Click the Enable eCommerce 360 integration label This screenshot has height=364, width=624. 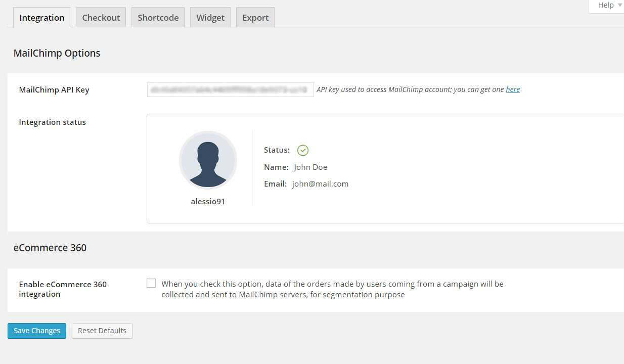[63, 289]
